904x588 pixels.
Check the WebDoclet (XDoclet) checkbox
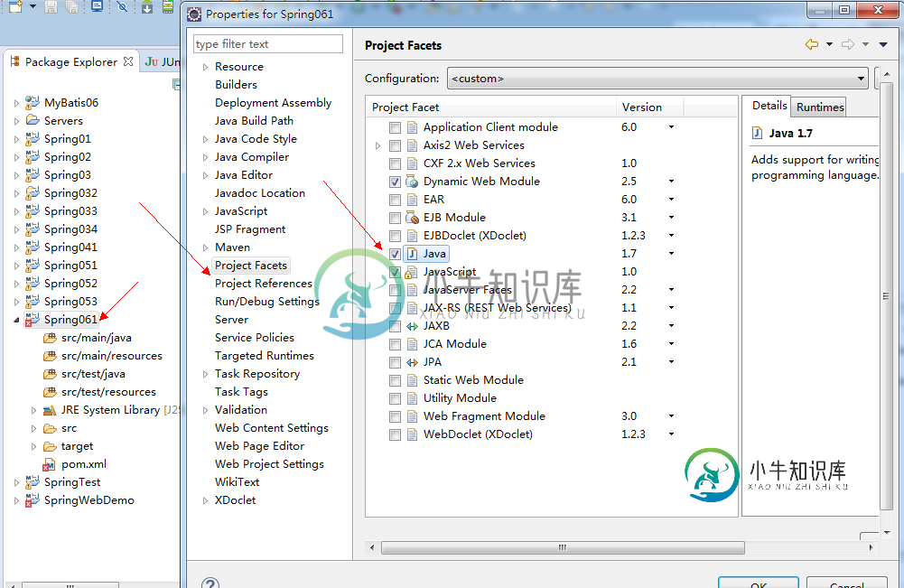tap(395, 434)
